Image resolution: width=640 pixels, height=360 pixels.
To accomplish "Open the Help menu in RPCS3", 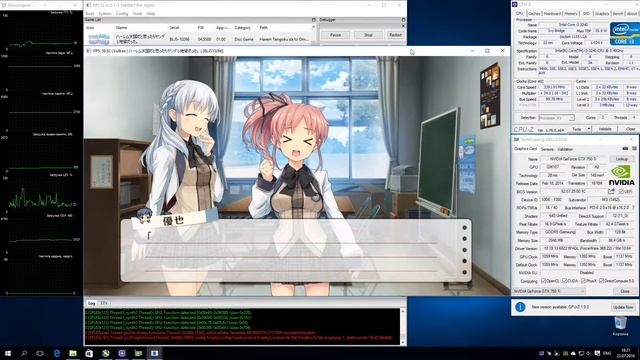I will point(151,13).
